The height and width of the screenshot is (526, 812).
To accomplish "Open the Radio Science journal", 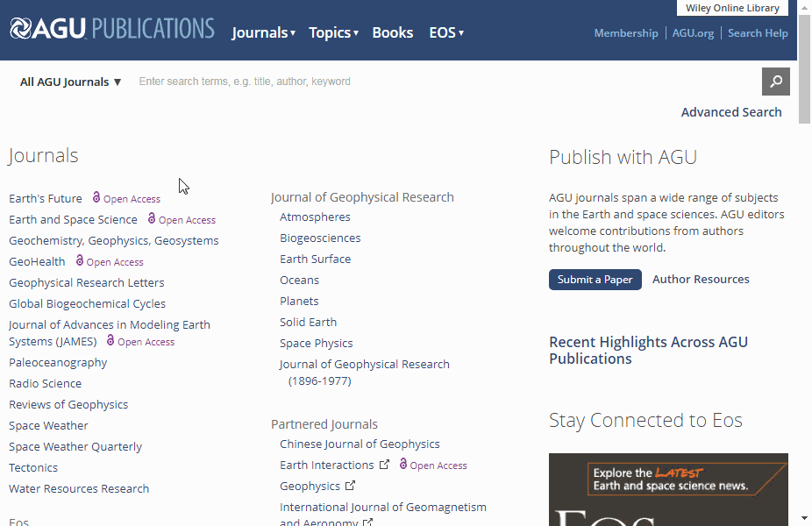I will click(x=45, y=384).
